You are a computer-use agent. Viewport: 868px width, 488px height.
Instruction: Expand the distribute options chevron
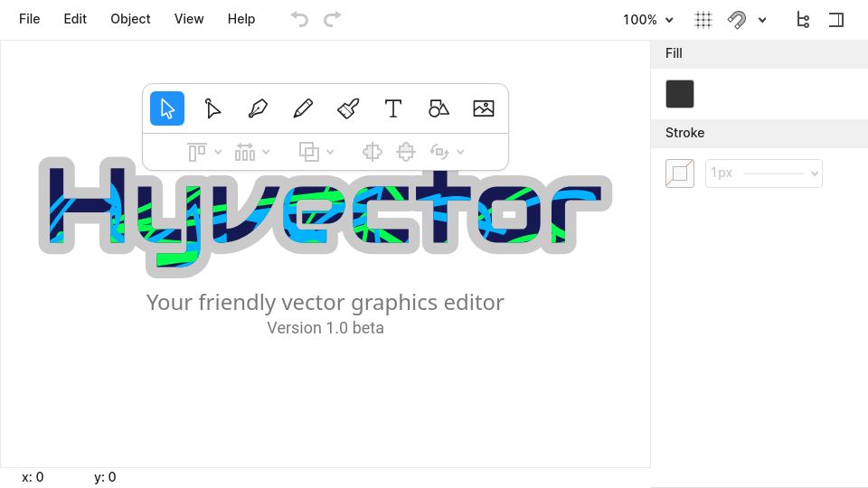point(266,152)
